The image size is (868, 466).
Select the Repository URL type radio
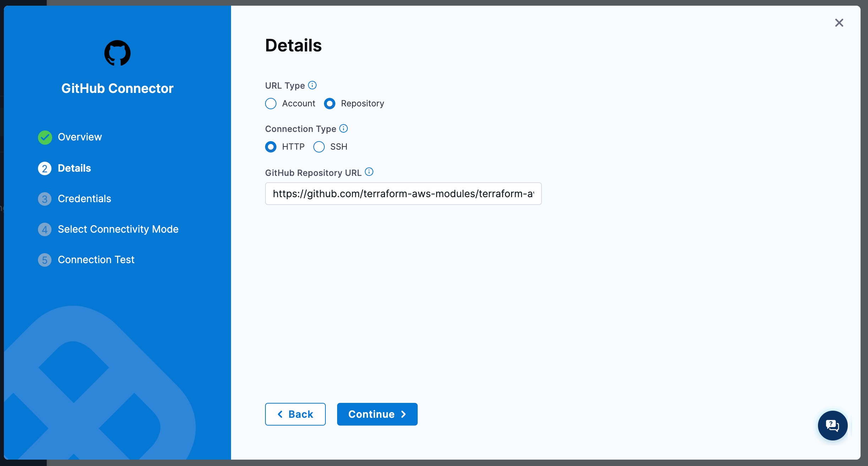(330, 104)
